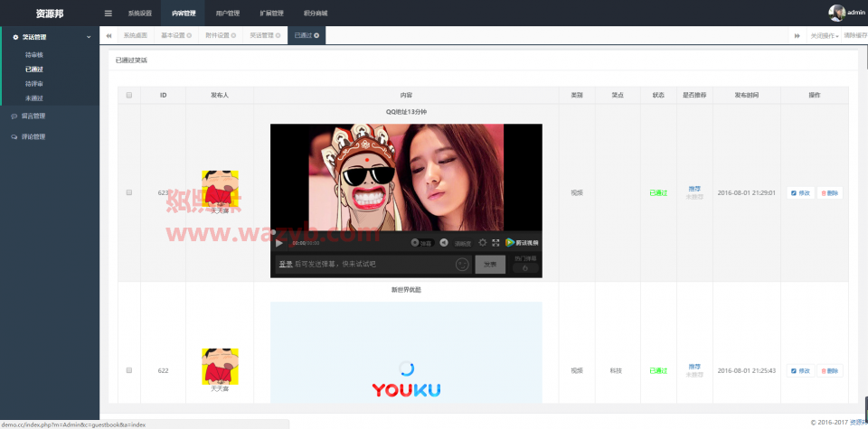Image resolution: width=868 pixels, height=429 pixels.
Task: Open 待审核 in the sidebar
Action: pos(34,55)
